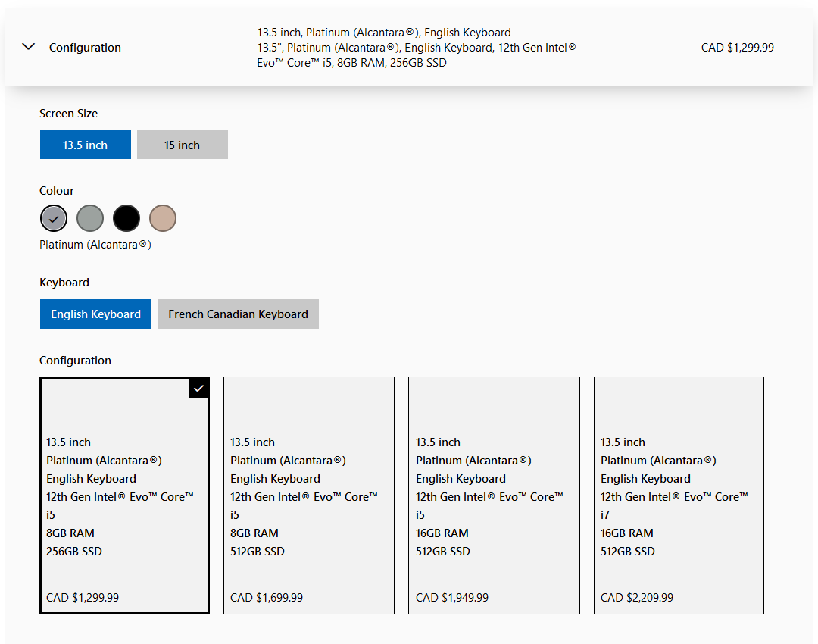Choose the black colour swatch
Image resolution: width=818 pixels, height=644 pixels.
(126, 218)
